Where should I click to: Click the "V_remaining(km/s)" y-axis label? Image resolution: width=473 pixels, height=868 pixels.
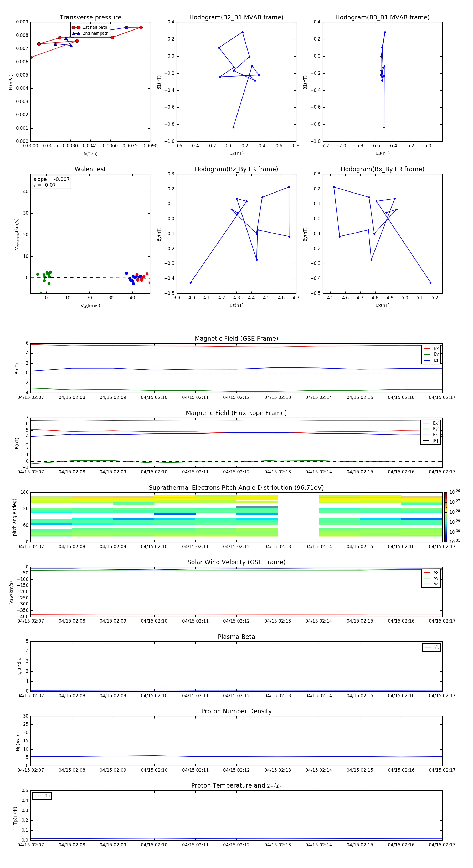click(x=17, y=234)
